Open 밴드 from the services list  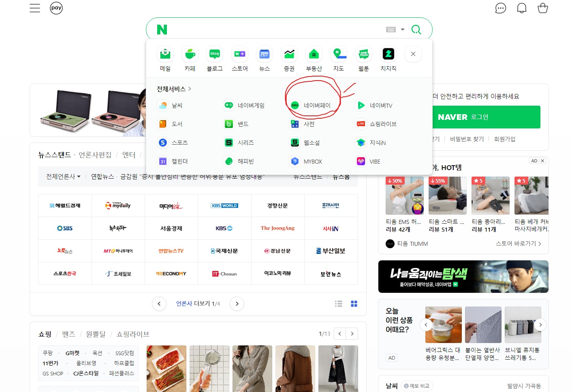236,124
